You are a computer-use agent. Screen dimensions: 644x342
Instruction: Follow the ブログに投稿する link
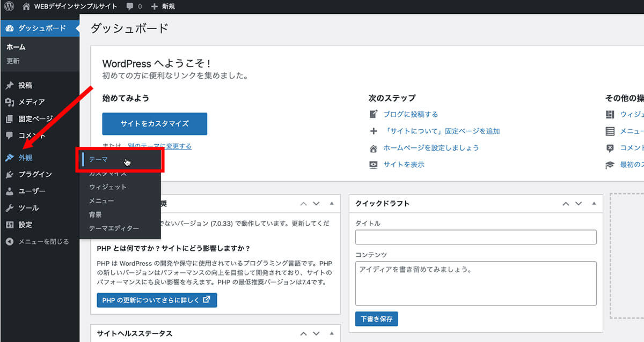tap(411, 114)
